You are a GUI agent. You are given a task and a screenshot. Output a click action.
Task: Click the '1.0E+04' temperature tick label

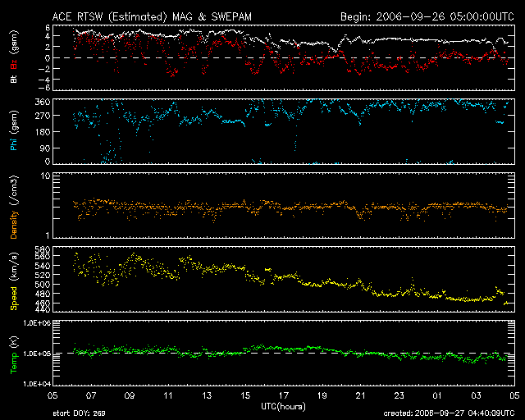pos(37,384)
